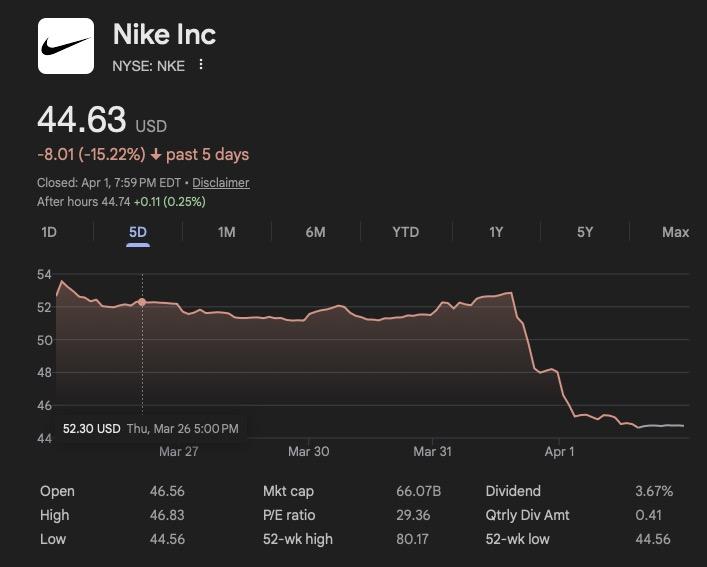Click the Mkt cap label
The image size is (707, 567).
289,491
